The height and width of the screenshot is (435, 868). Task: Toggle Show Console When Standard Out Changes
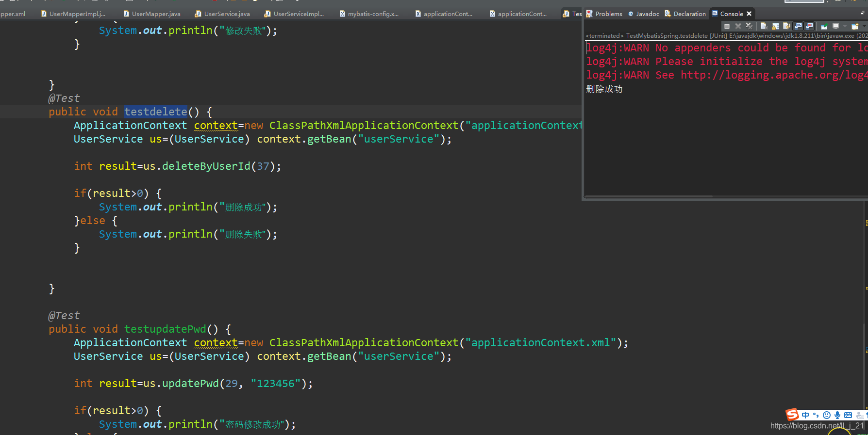point(798,26)
